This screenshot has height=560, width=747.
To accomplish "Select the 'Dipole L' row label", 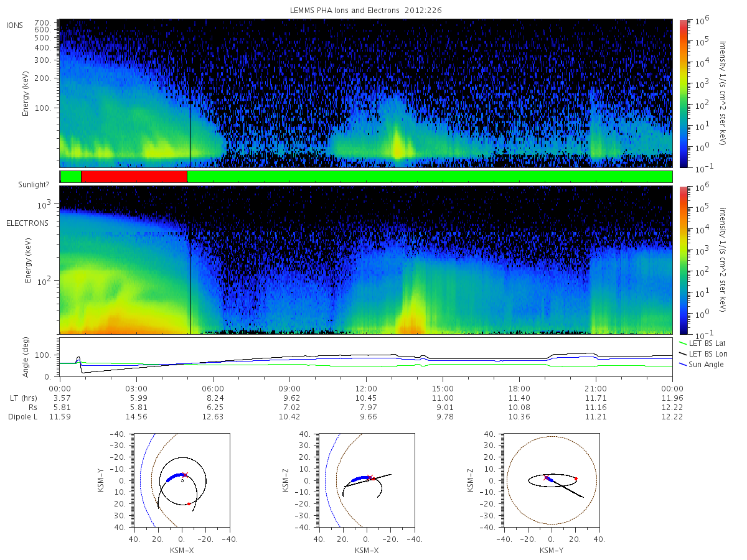I will pos(22,417).
